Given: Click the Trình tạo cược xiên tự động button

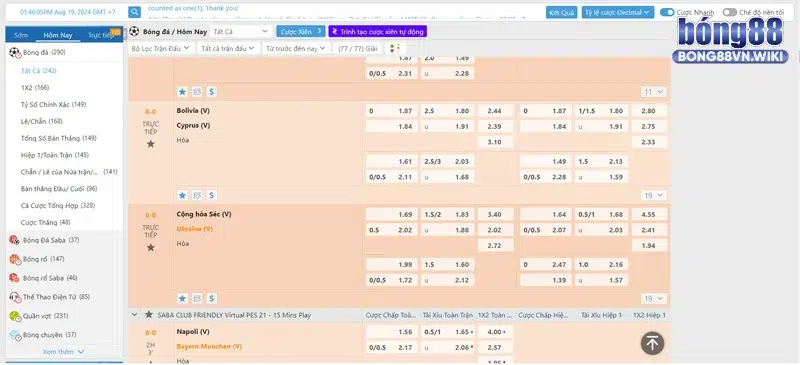Looking at the screenshot, I should 378,32.
